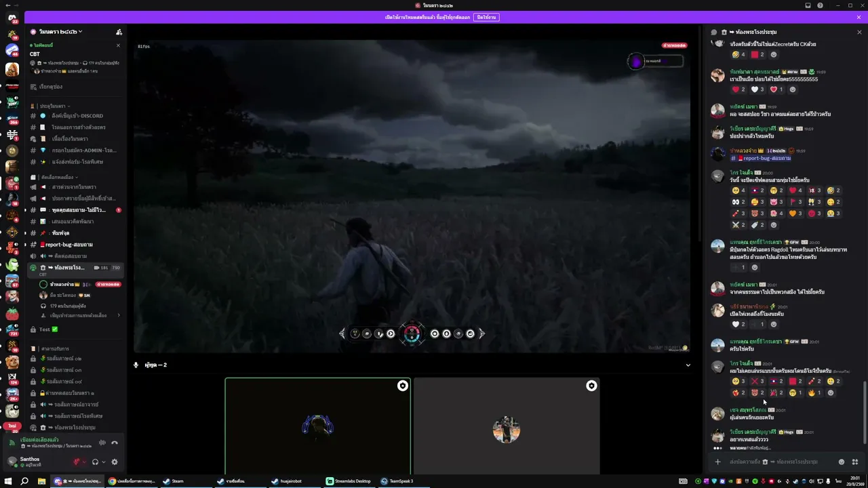Select the right participant video tile
Viewport: 868px width, 488px height.
(x=507, y=426)
